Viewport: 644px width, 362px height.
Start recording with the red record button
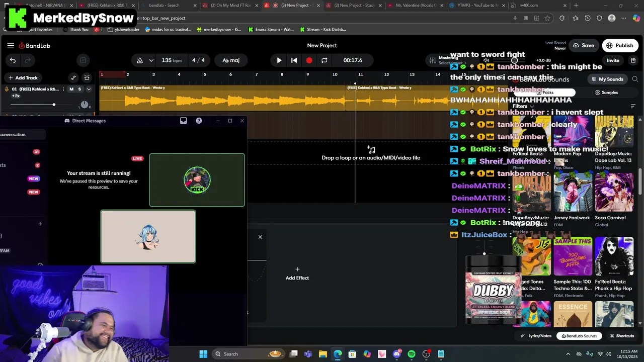[x=309, y=60]
